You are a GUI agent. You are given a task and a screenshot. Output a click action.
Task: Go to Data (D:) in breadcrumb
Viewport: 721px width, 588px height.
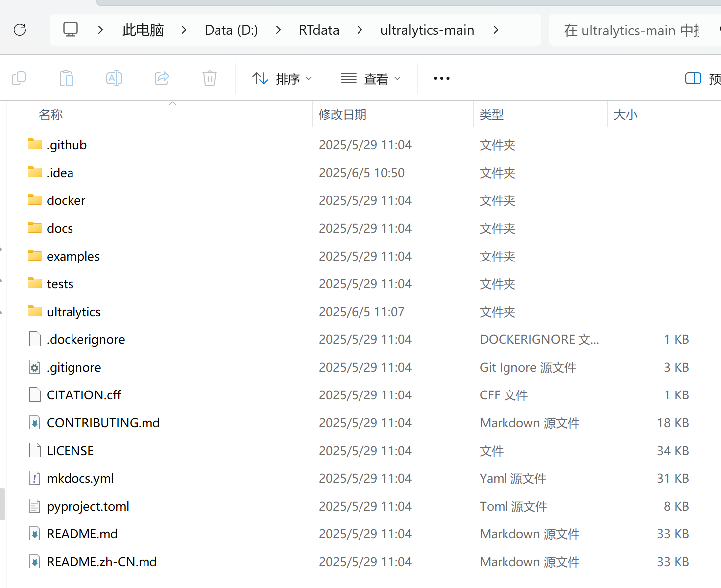[x=231, y=30]
